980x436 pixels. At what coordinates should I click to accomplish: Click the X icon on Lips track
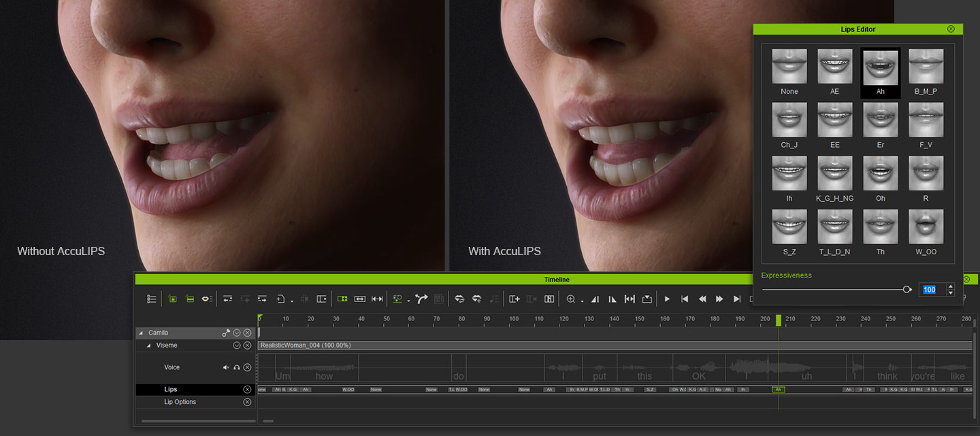click(x=248, y=390)
